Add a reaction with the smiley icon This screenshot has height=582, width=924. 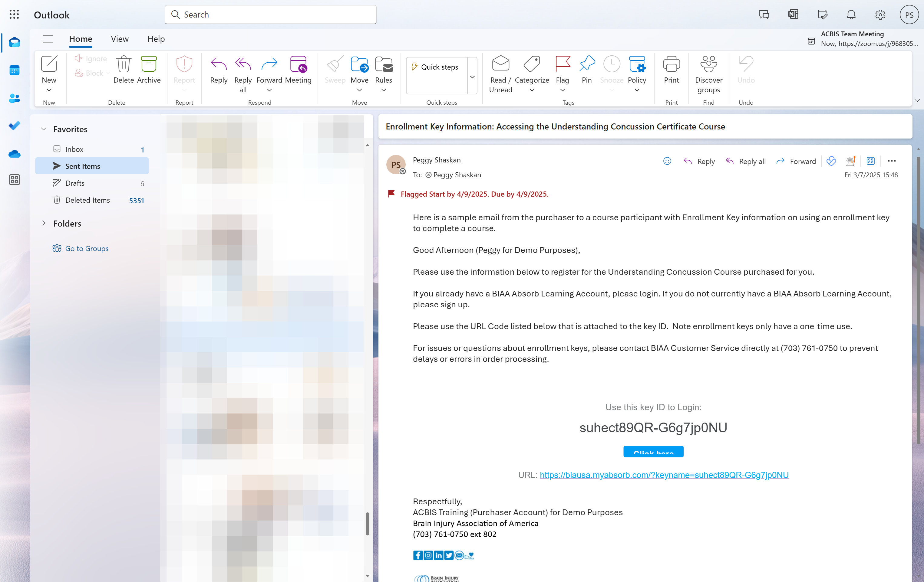(667, 161)
